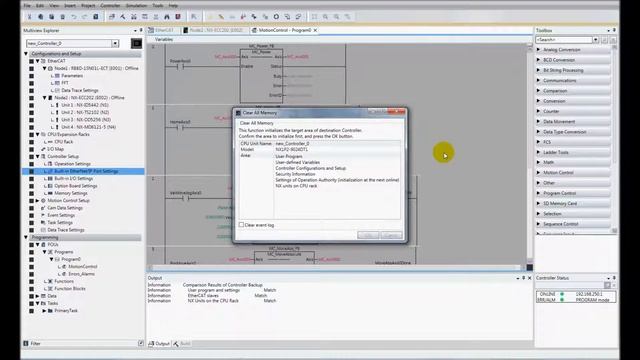Close the MotionControl - Program0 tab
Screen dimensions: 640x360
click(315, 30)
